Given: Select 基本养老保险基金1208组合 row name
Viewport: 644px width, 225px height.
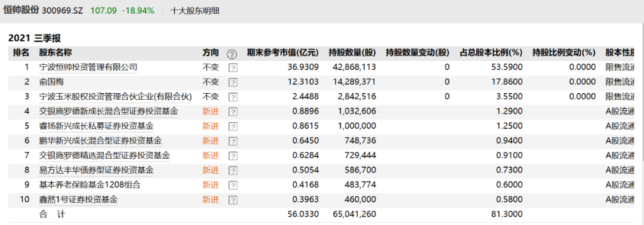Looking at the screenshot, I should 90,184.
